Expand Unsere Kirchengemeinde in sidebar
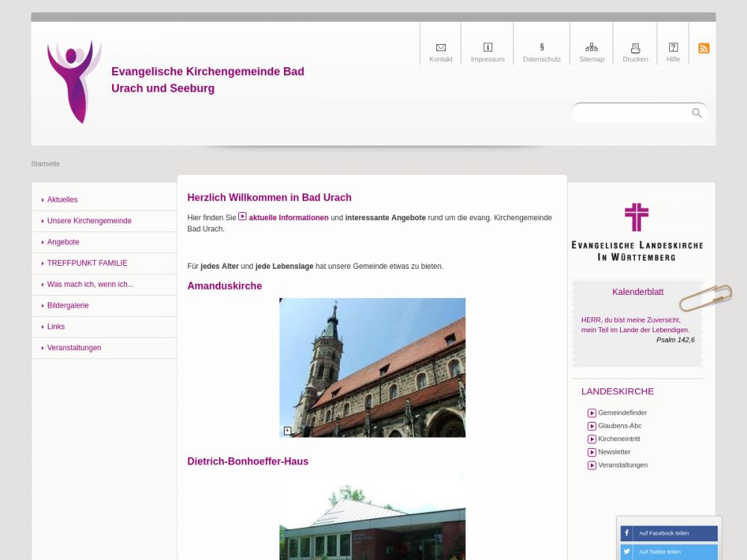This screenshot has width=747, height=560. pos(89,221)
